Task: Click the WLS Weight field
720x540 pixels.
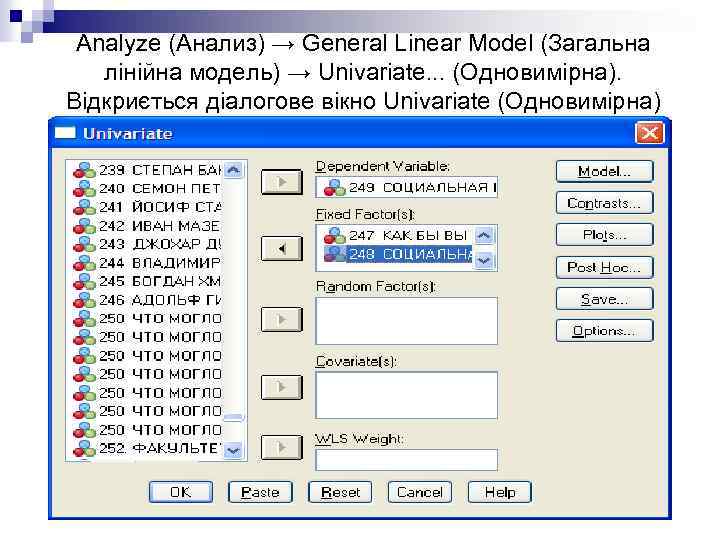Action: 406,460
